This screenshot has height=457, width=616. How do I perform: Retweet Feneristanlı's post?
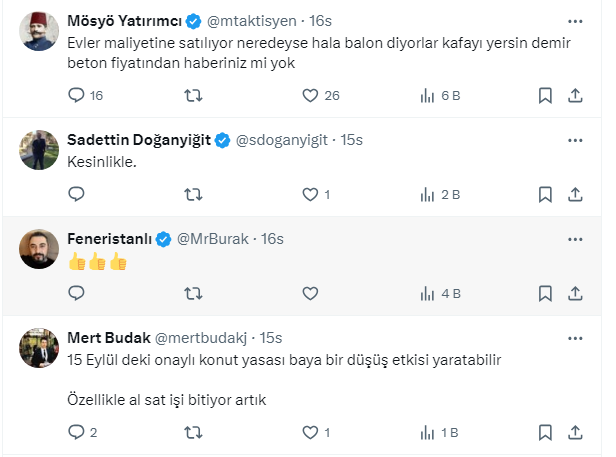tap(194, 293)
